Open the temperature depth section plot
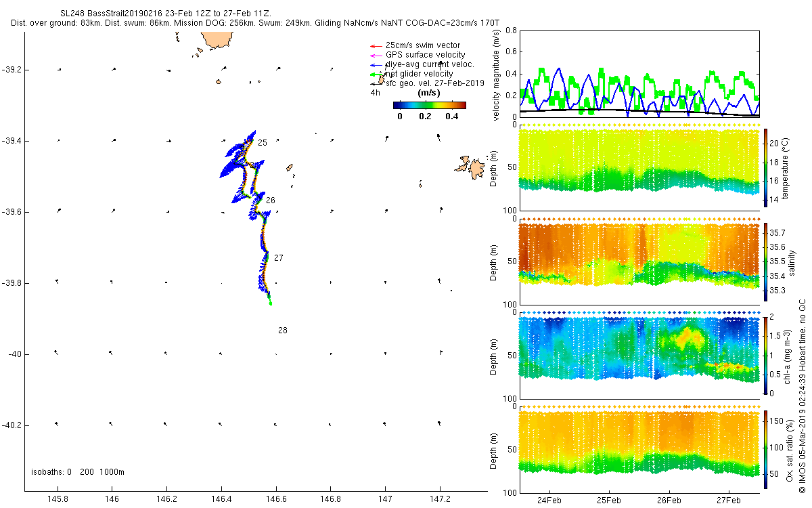Image resolution: width=812 pixels, height=508 pixels. pos(639,167)
